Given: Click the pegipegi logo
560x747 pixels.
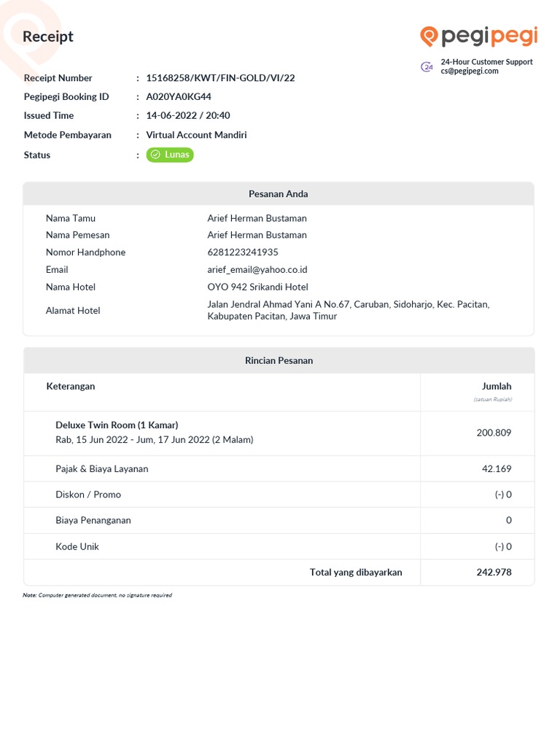Looking at the screenshot, I should coord(479,36).
